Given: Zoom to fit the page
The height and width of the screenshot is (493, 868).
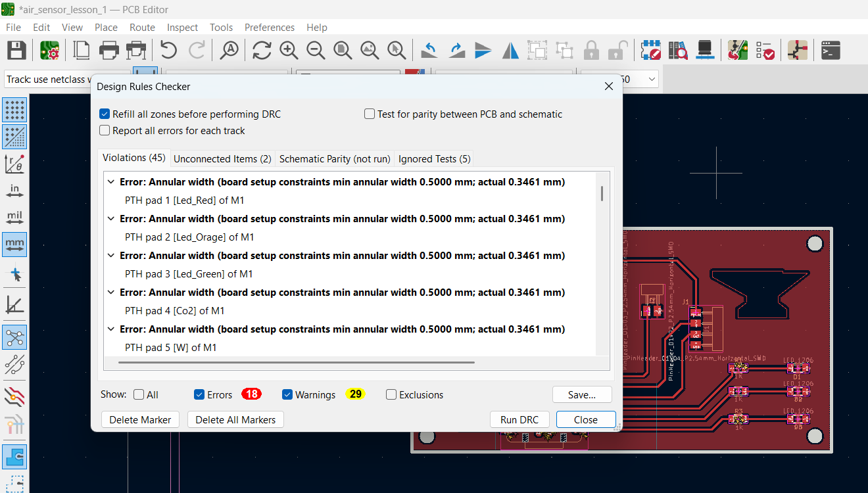Looking at the screenshot, I should [343, 50].
